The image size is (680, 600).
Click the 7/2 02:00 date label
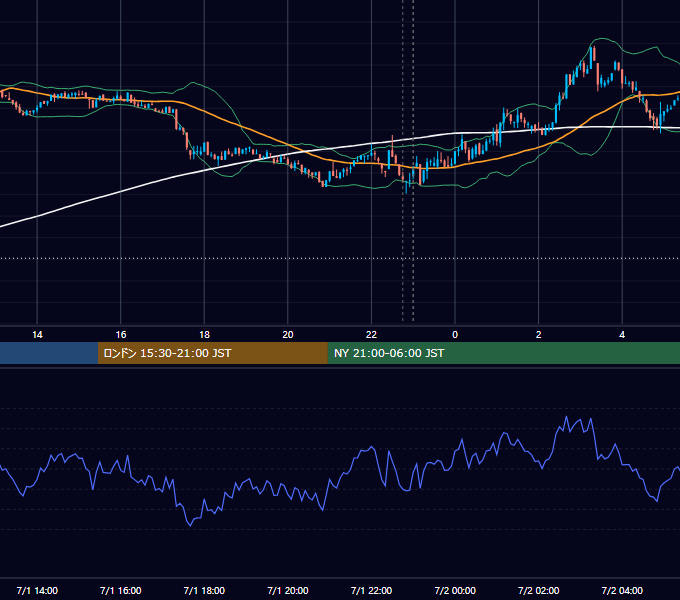[538, 590]
